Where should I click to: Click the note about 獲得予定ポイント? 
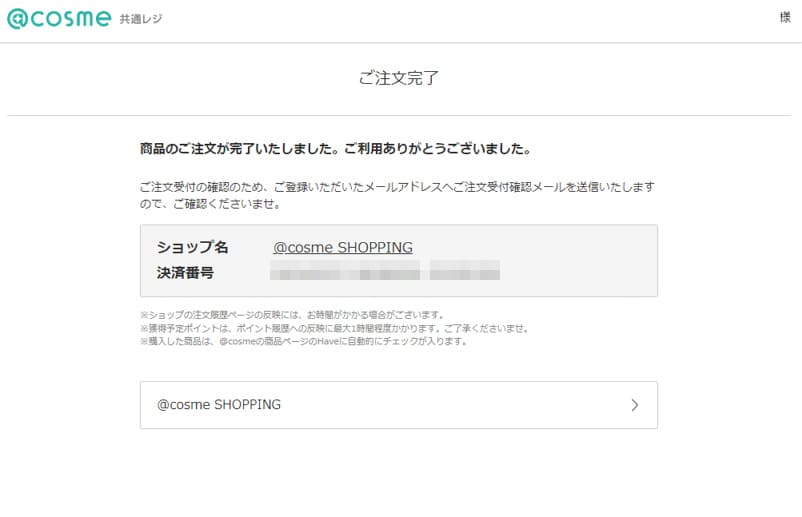point(335,328)
